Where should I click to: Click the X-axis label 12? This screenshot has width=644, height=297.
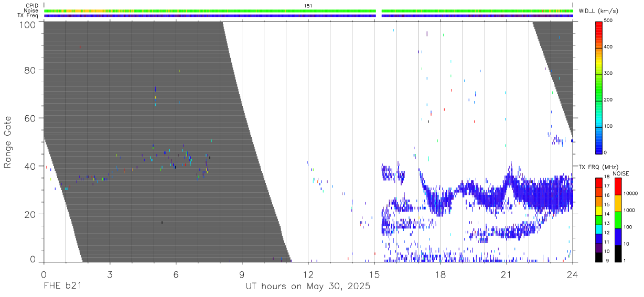click(x=308, y=274)
